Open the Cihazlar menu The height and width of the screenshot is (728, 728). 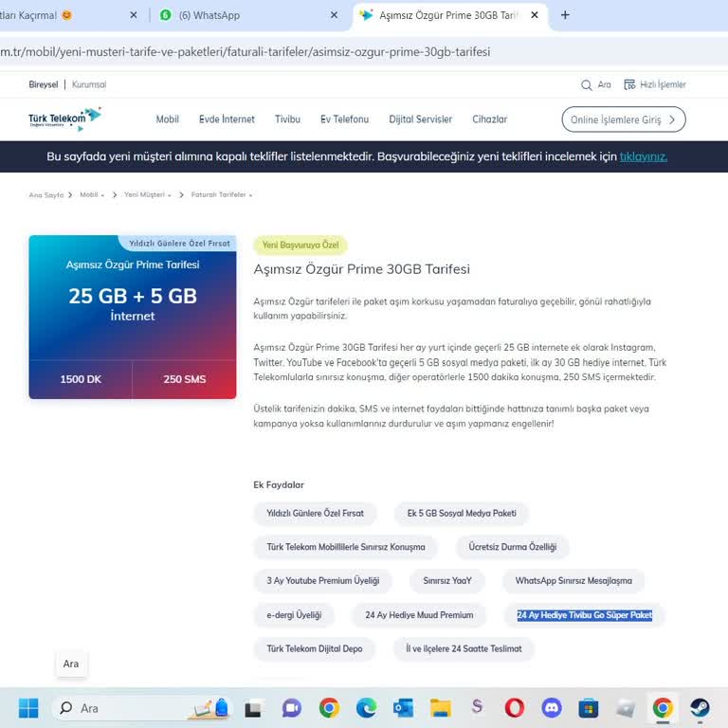(490, 119)
